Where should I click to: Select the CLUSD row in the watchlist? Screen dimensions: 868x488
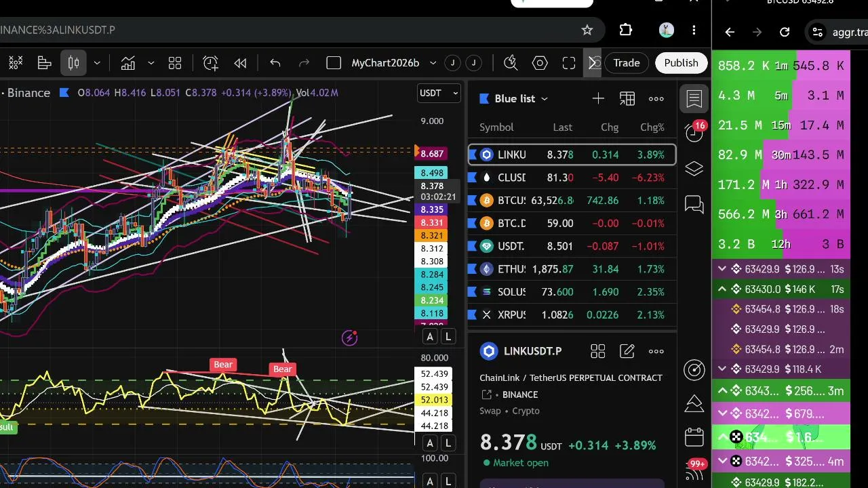572,178
